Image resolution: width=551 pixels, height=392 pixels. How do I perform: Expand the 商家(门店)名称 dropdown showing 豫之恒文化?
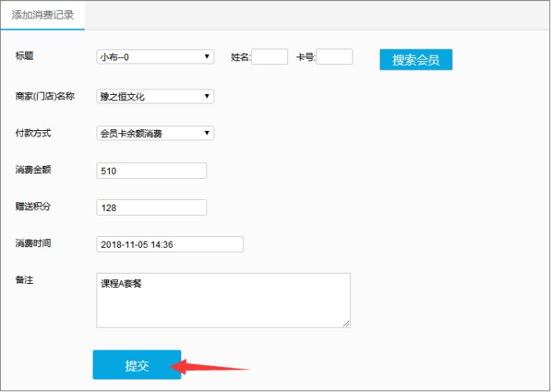click(x=155, y=96)
